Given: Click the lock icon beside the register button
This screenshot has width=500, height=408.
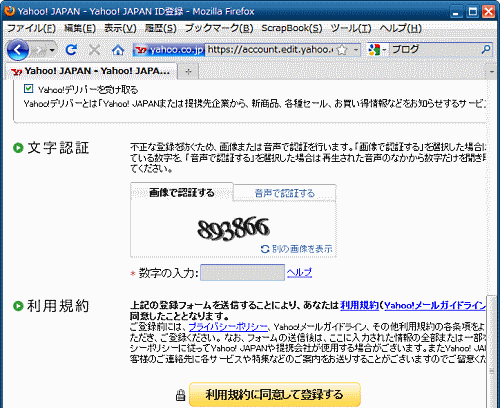Looking at the screenshot, I should point(180,395).
